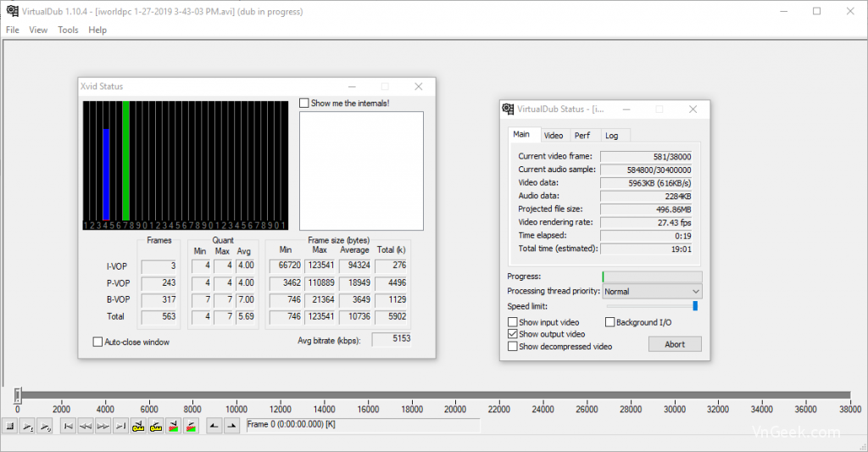
Task: Click the Play input video button
Action: (x=27, y=426)
